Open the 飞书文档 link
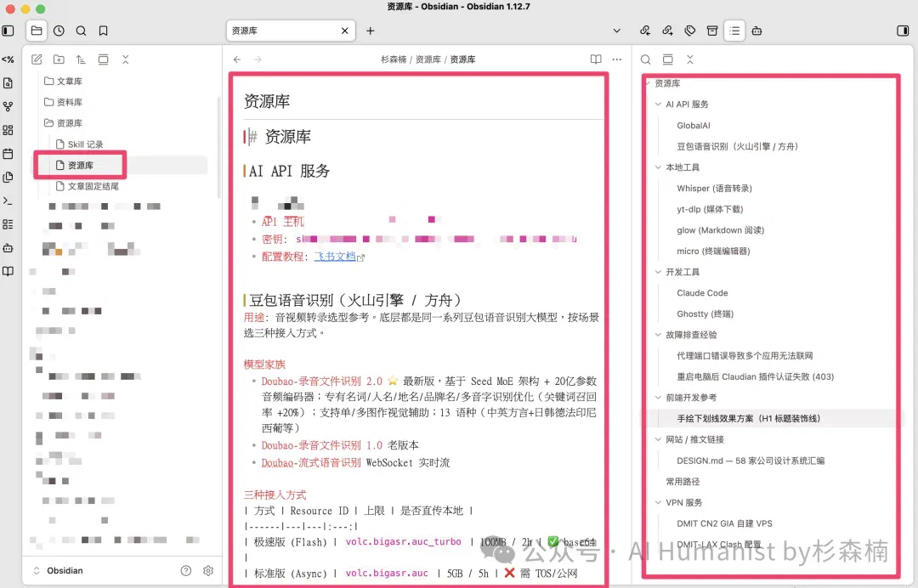 pos(336,257)
